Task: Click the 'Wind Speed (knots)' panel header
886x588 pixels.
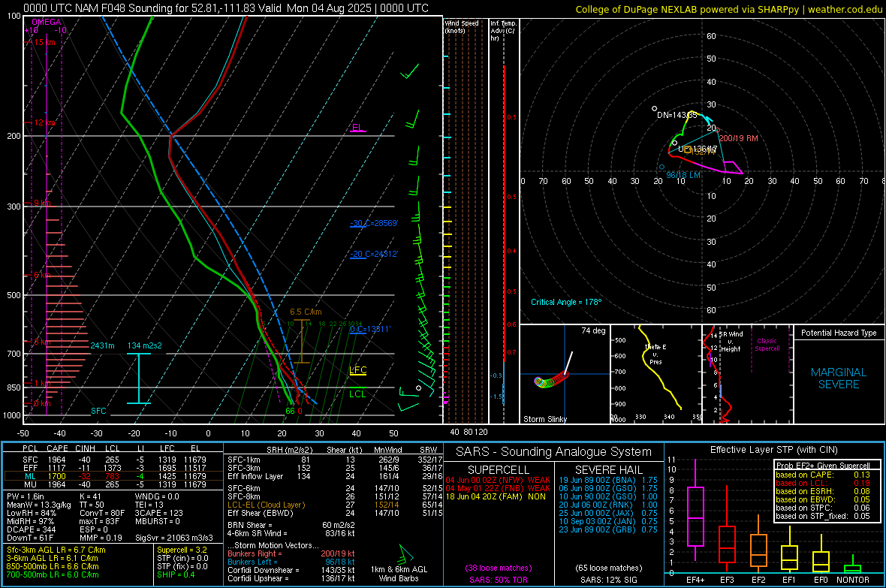Action: (x=462, y=27)
